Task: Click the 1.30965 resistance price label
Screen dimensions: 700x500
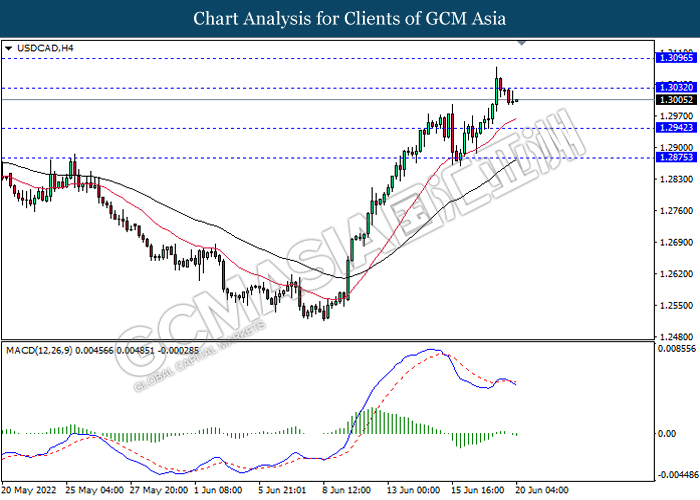Action: (676, 58)
